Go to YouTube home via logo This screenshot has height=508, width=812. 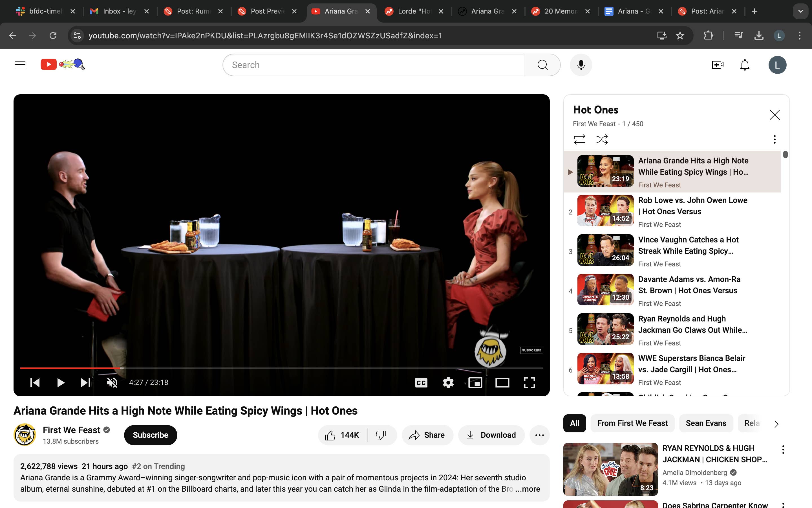(62, 64)
